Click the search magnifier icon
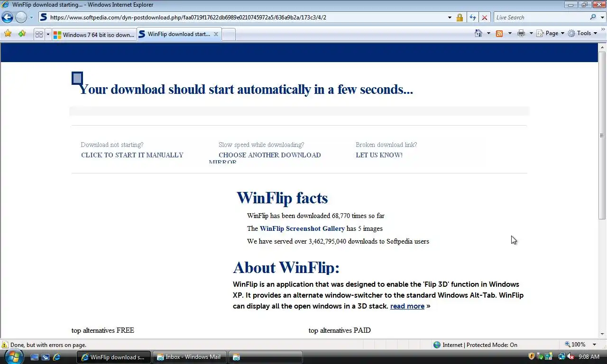 593,18
